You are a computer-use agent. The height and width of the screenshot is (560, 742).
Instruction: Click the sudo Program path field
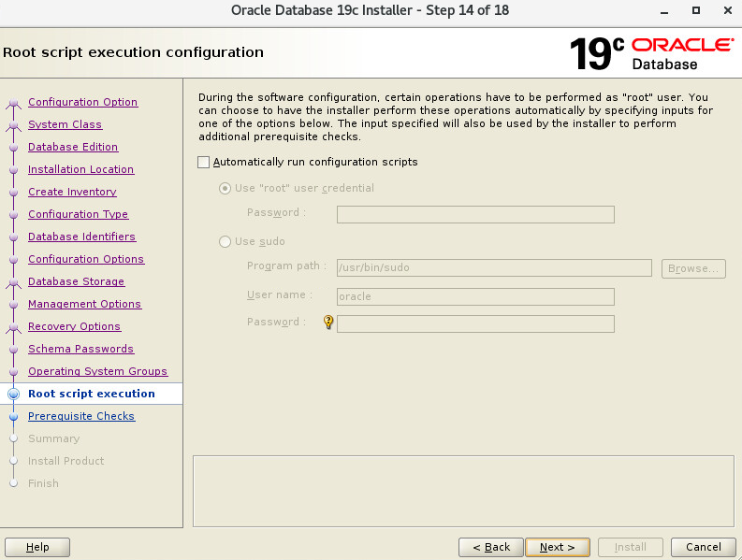point(494,267)
